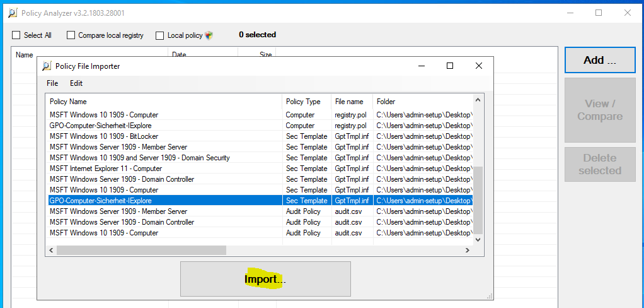Select MSFT Windows 10 1909 - Computer Sec Template row
The width and height of the screenshot is (644, 308).
260,190
